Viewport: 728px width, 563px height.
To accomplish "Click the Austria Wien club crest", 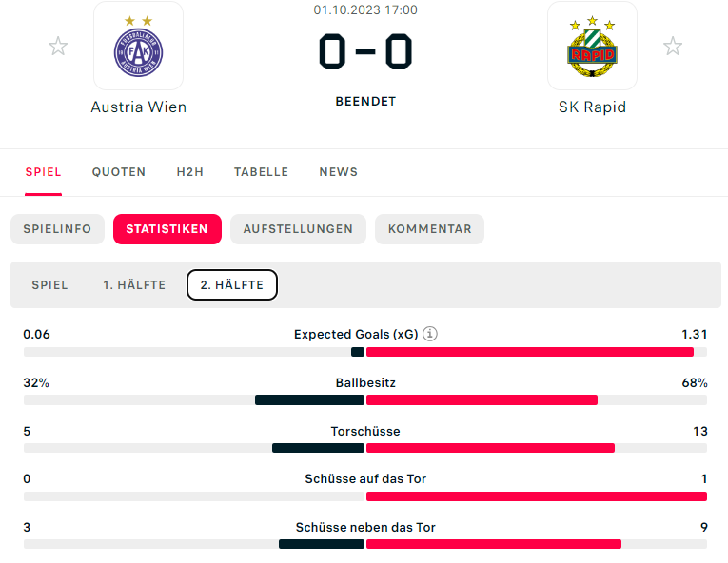I will tap(138, 46).
